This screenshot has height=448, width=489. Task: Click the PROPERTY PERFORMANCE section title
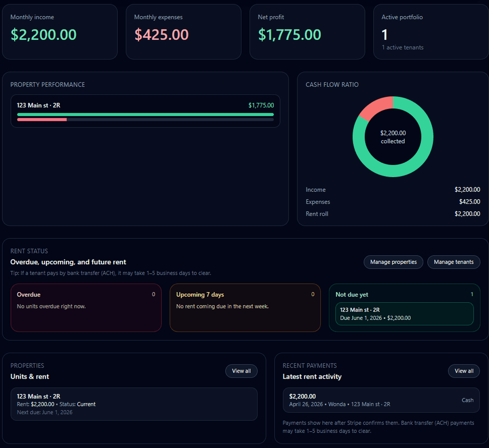48,85
